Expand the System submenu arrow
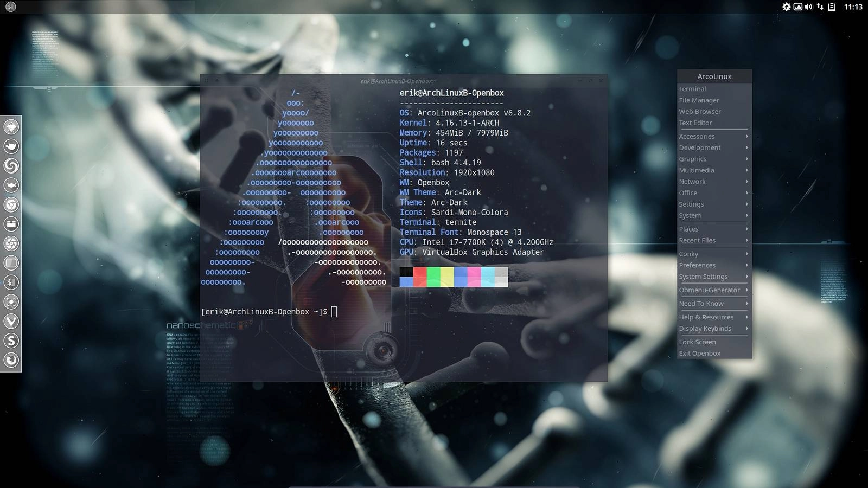 [747, 216]
